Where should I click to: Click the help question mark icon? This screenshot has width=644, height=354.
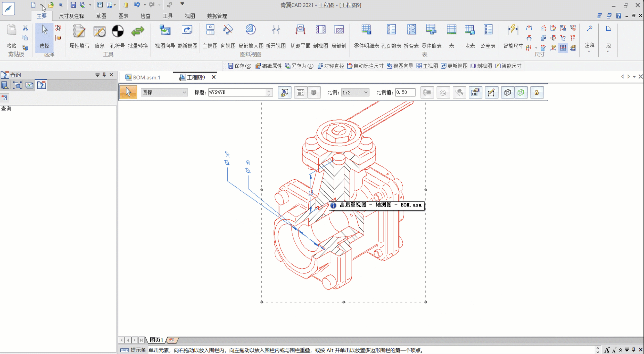(618, 16)
